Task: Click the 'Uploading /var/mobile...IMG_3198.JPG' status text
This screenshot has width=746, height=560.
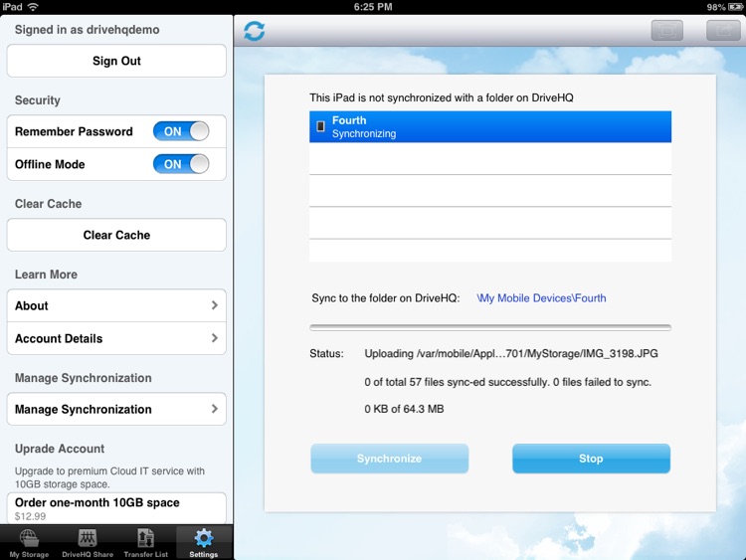Action: tap(511, 354)
